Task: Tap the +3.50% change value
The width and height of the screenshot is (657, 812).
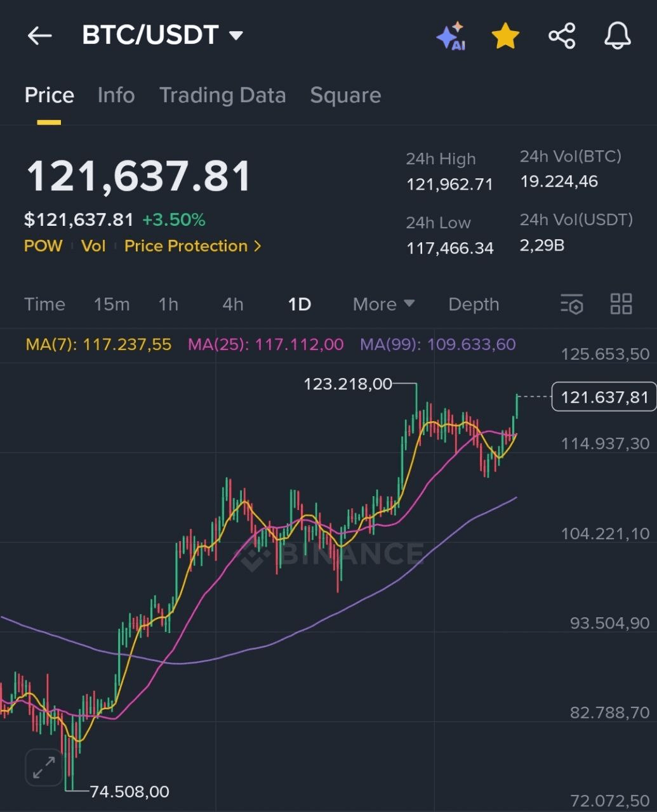Action: point(174,220)
